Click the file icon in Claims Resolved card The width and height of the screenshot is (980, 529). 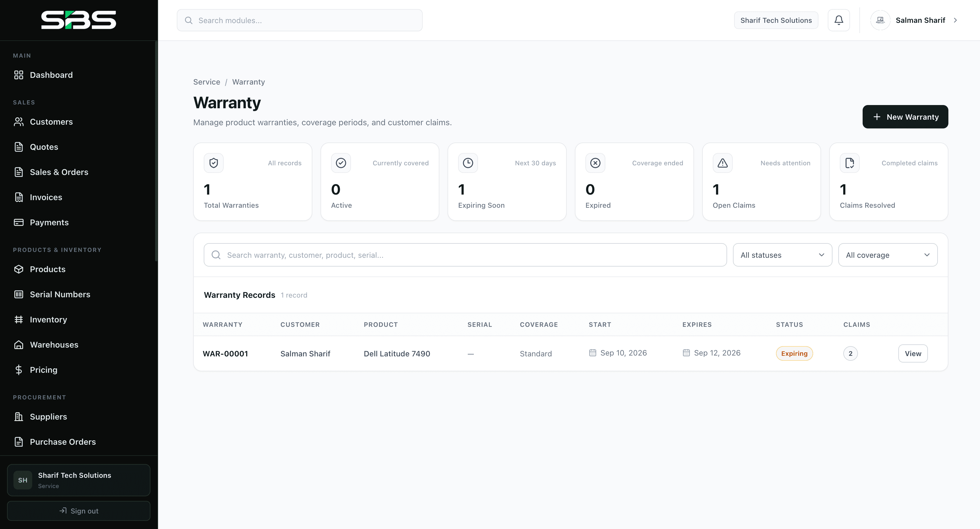(849, 163)
